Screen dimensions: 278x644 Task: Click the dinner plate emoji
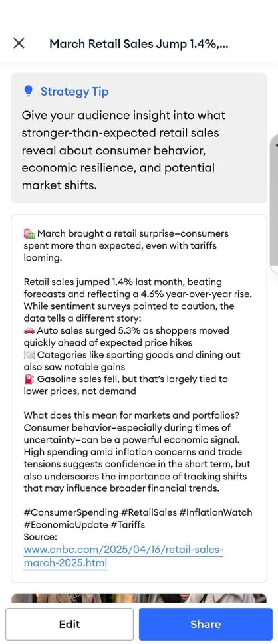tap(29, 355)
